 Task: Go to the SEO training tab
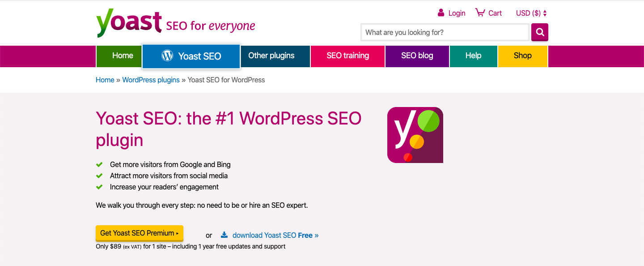point(347,56)
